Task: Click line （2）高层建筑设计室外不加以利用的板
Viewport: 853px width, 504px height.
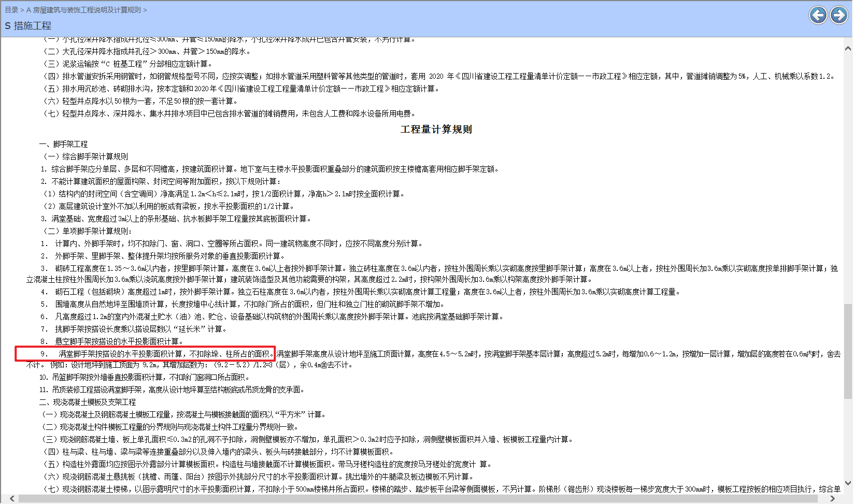Action: 168,206
